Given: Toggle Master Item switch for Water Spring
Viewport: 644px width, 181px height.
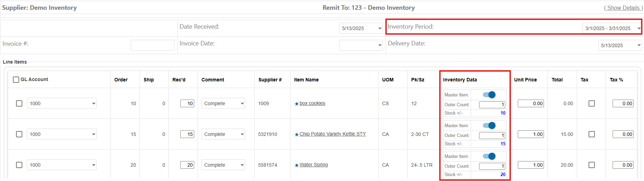Looking at the screenshot, I should (x=489, y=156).
